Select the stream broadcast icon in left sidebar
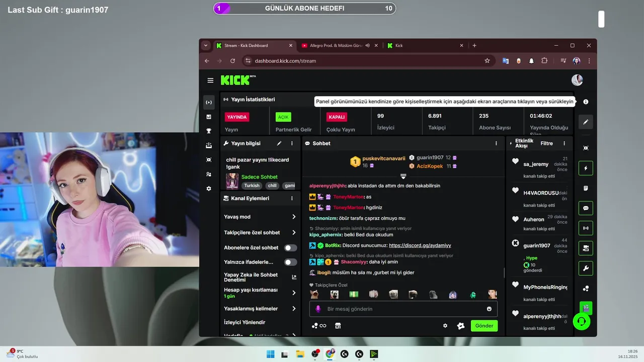This screenshot has width=644, height=362. click(x=209, y=102)
